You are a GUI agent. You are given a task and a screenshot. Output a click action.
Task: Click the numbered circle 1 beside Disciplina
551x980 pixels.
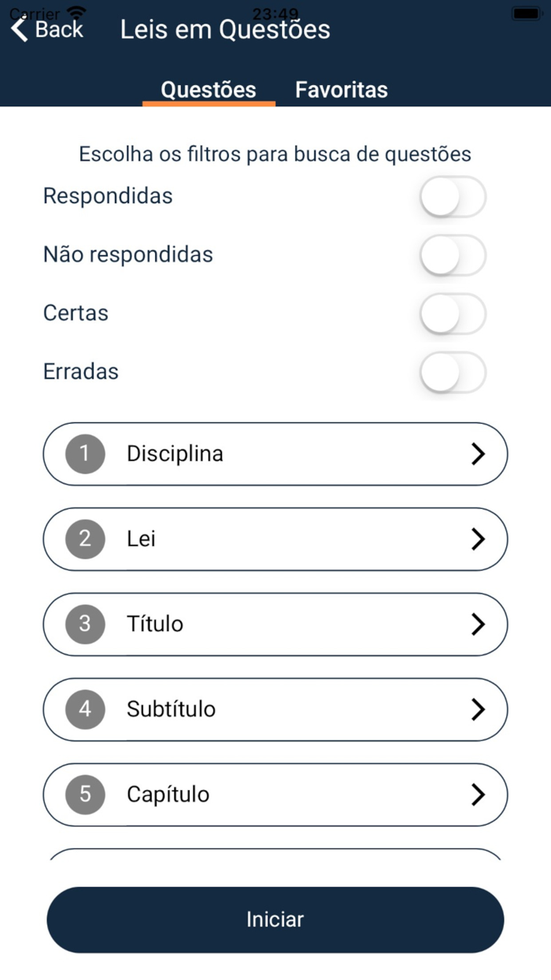click(83, 453)
